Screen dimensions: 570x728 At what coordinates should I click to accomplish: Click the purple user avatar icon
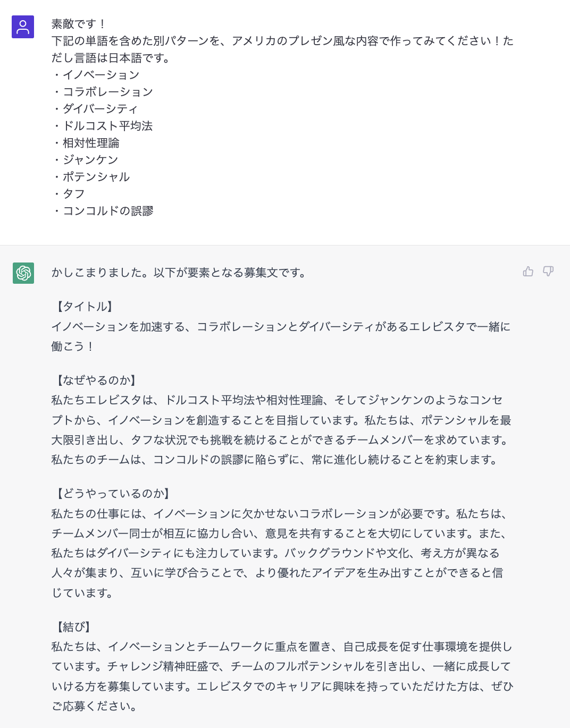click(x=23, y=27)
